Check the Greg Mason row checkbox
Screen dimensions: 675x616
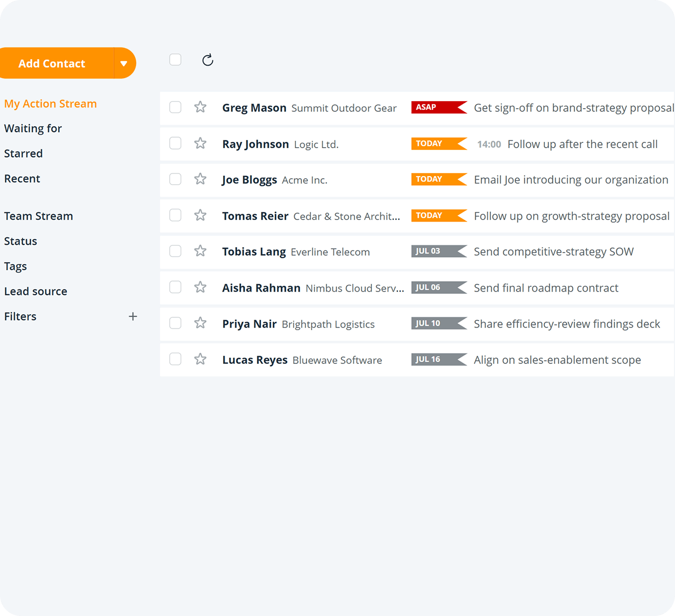click(x=176, y=107)
